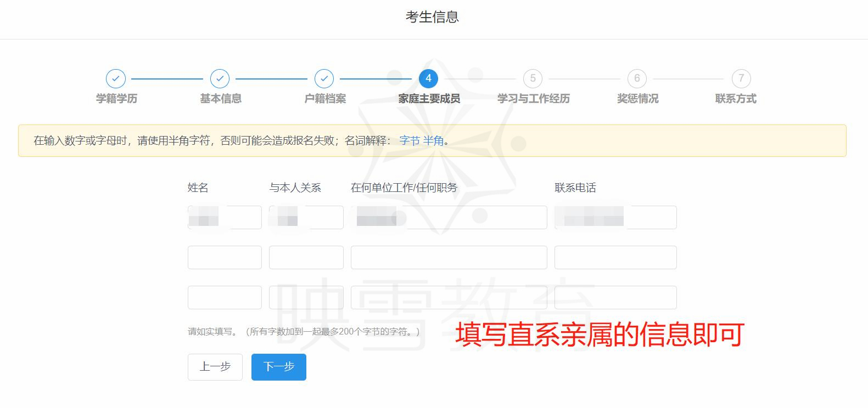Open the 字节 explanation link
Image resolution: width=868 pixels, height=408 pixels.
410,141
